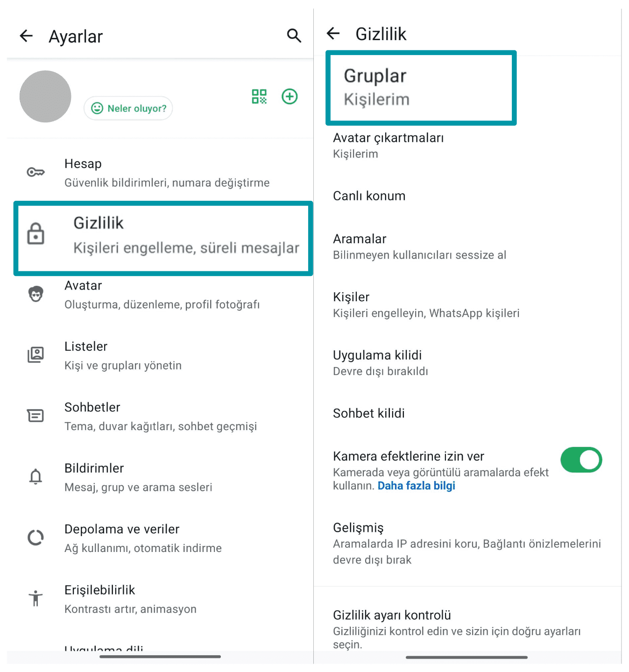Viewport: 629px width, 672px height.
Task: Tap the gray profile photo
Action: [x=45, y=97]
